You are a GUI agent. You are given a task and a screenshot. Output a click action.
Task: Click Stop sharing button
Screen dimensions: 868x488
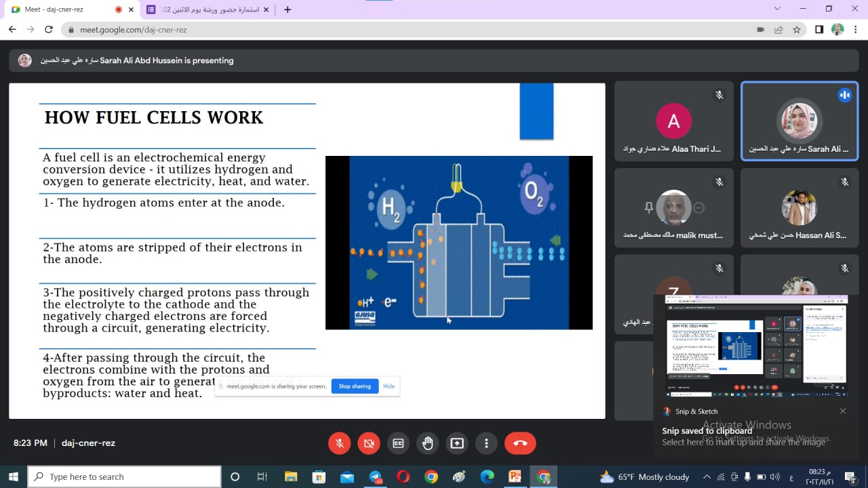click(x=355, y=386)
